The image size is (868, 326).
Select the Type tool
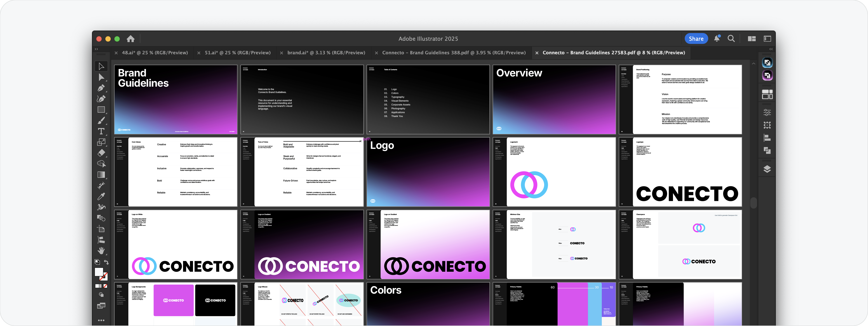pos(101,131)
